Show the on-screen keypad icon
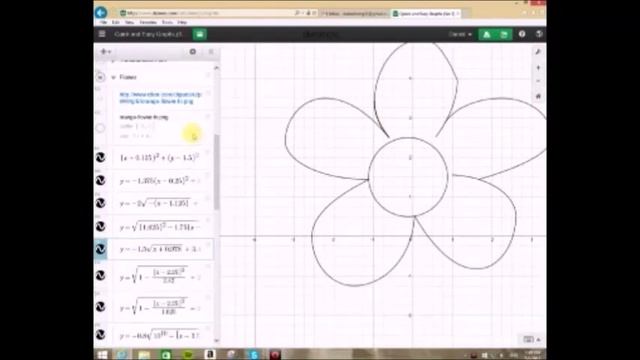Screen dimensions: 640x360 point(528,339)
